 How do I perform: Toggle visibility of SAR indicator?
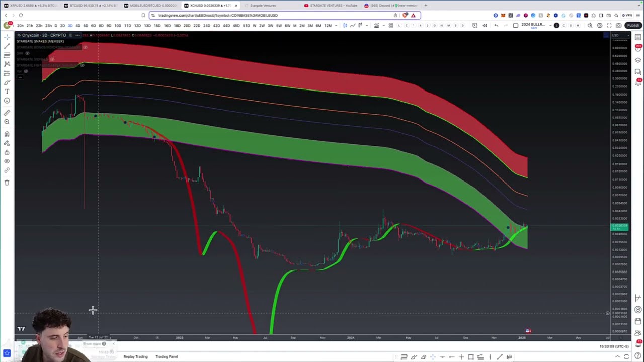pos(27,53)
